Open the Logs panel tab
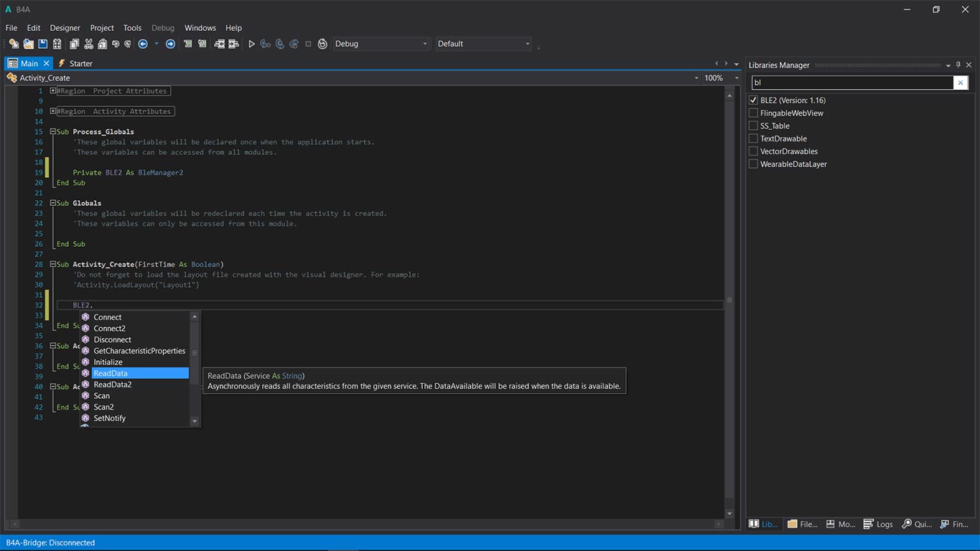 878,524
